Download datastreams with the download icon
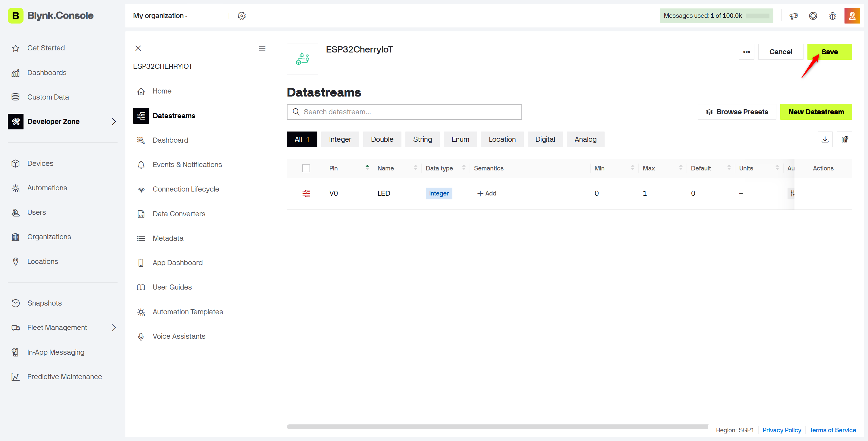Image resolution: width=868 pixels, height=441 pixels. tap(825, 139)
